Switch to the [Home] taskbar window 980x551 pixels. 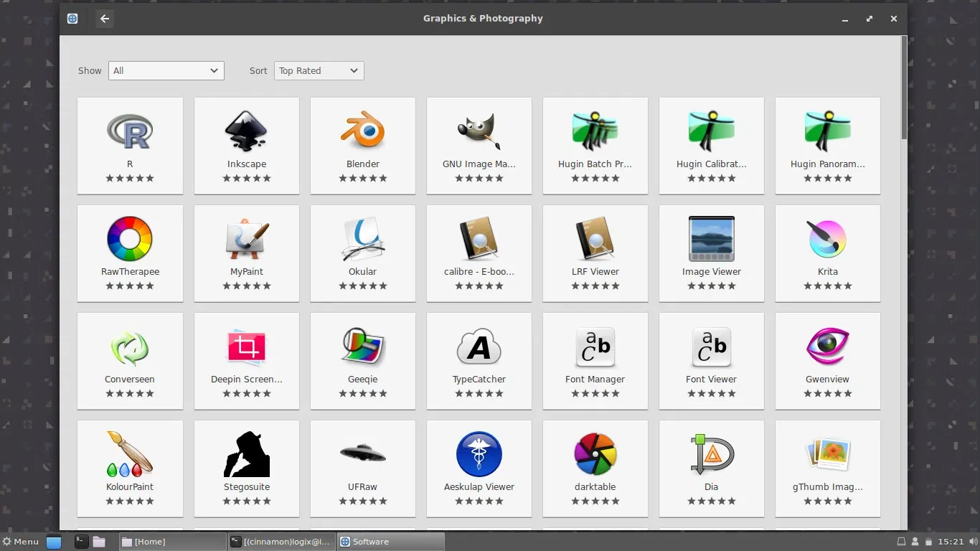click(171, 542)
